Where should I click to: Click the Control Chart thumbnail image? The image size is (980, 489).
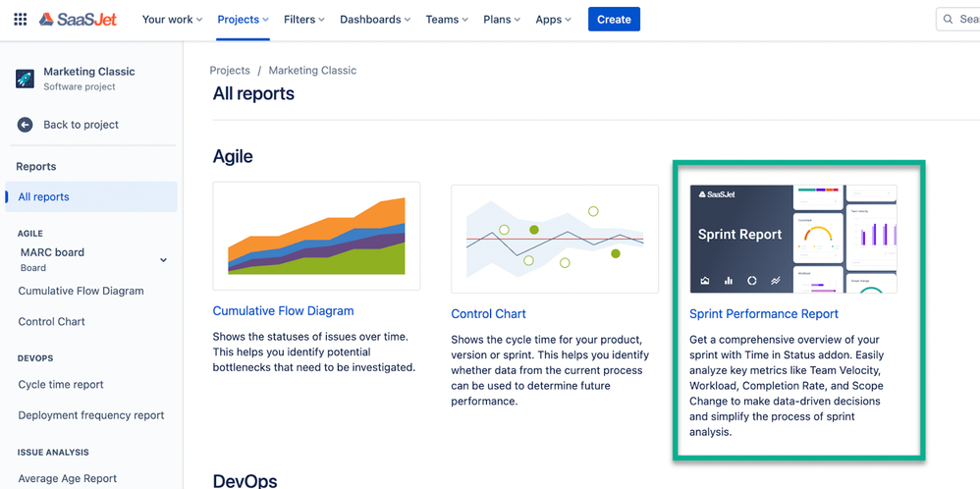[x=555, y=239]
